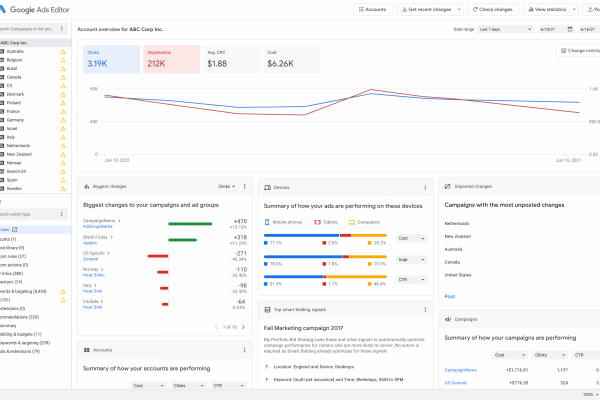Open AdGroupName link in Biggest changes

click(98, 227)
